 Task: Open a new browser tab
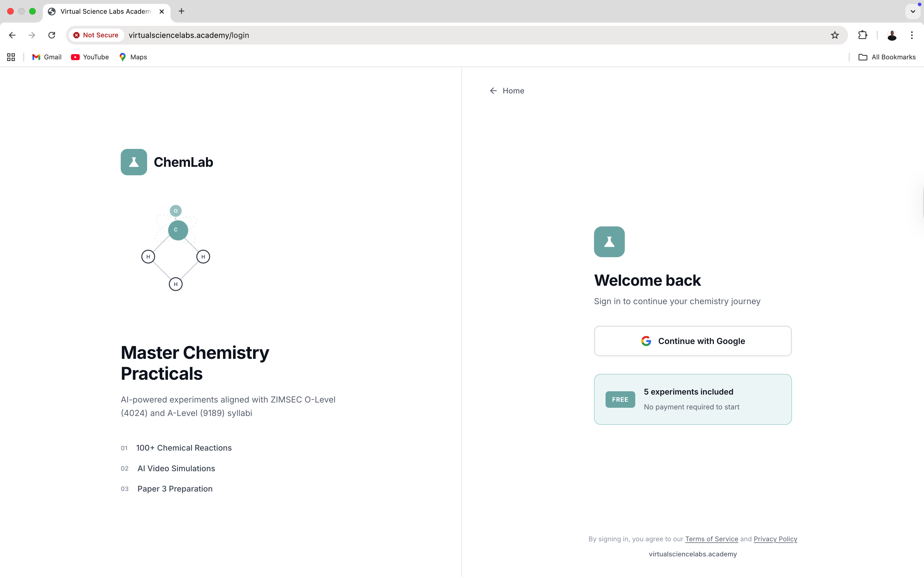tap(182, 12)
